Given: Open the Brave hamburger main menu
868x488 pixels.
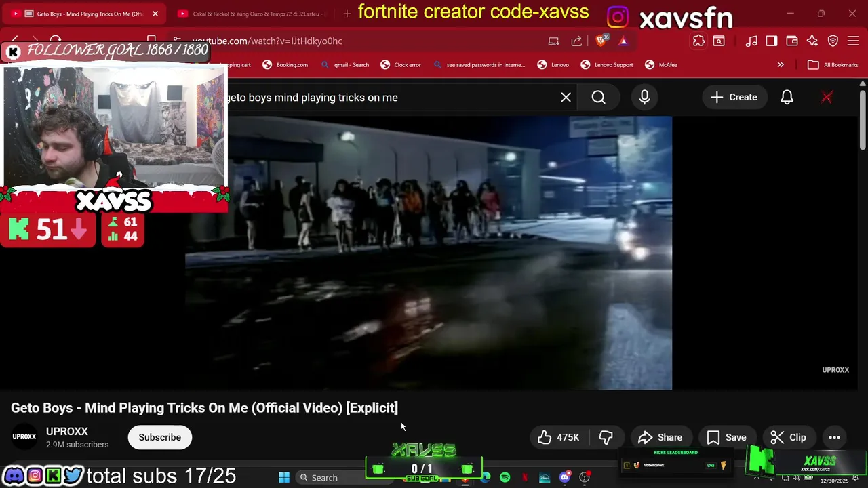Looking at the screenshot, I should point(854,41).
